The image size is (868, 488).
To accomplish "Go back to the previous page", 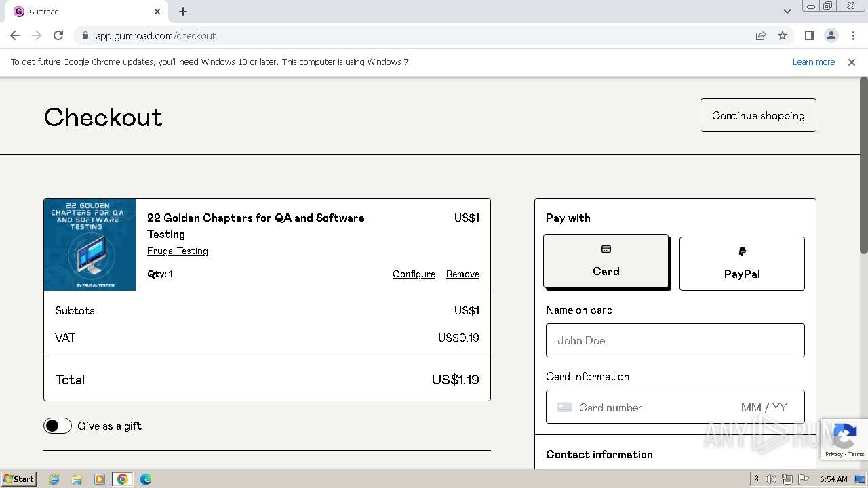I will [x=15, y=36].
